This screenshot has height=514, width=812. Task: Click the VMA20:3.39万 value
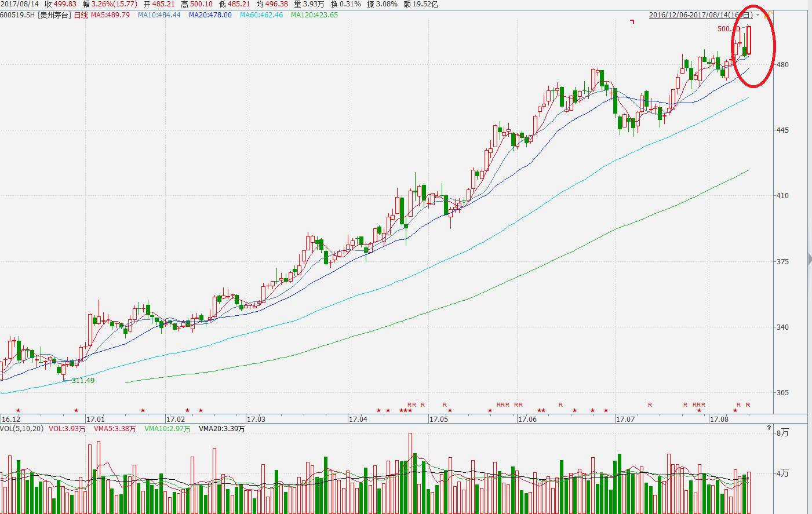pyautogui.click(x=222, y=429)
